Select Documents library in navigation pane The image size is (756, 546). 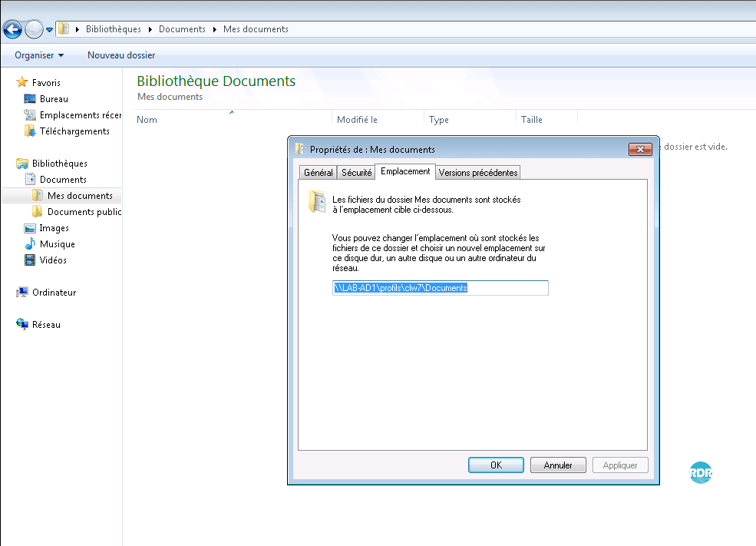63,180
